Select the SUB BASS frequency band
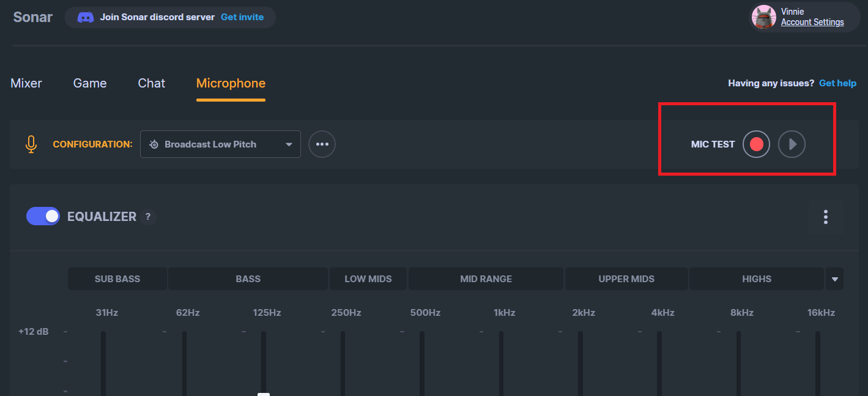This screenshot has height=396, width=868. tap(117, 278)
